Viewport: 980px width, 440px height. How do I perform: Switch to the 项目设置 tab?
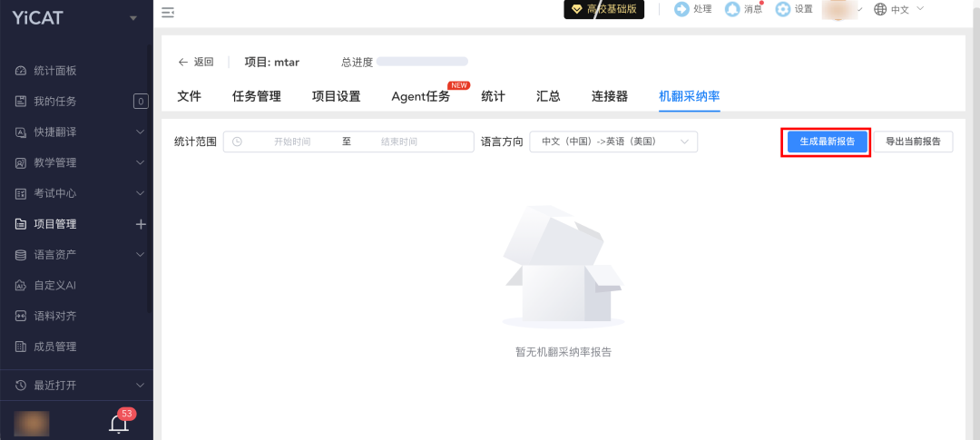[x=337, y=96]
